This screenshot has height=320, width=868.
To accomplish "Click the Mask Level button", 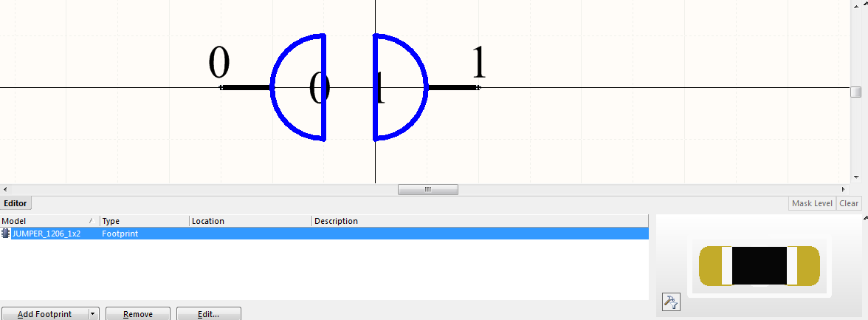I will pyautogui.click(x=812, y=203).
